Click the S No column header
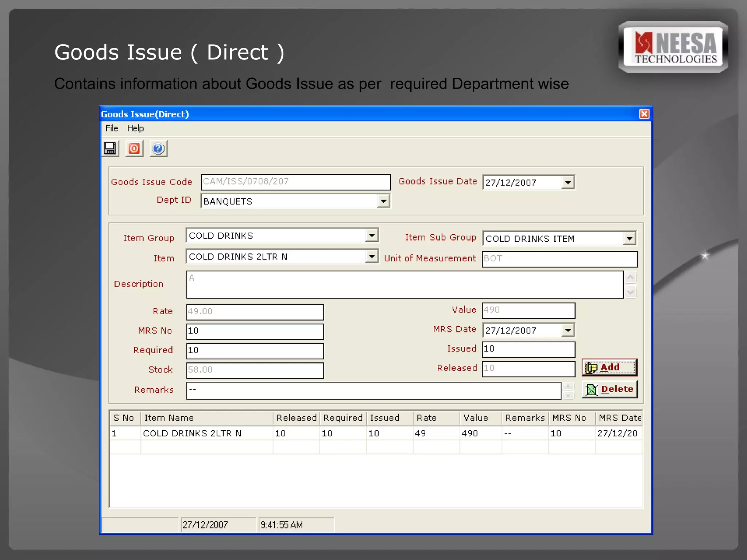This screenshot has height=560, width=747. (125, 418)
